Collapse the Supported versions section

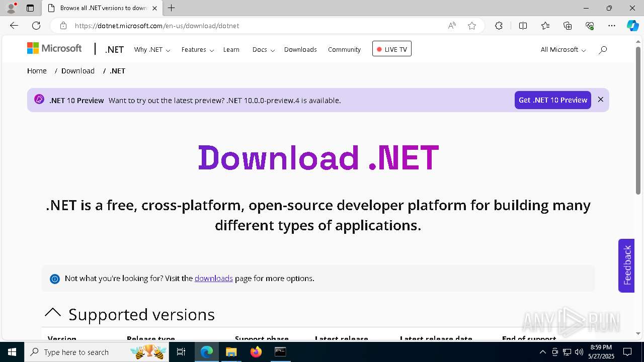(x=53, y=313)
